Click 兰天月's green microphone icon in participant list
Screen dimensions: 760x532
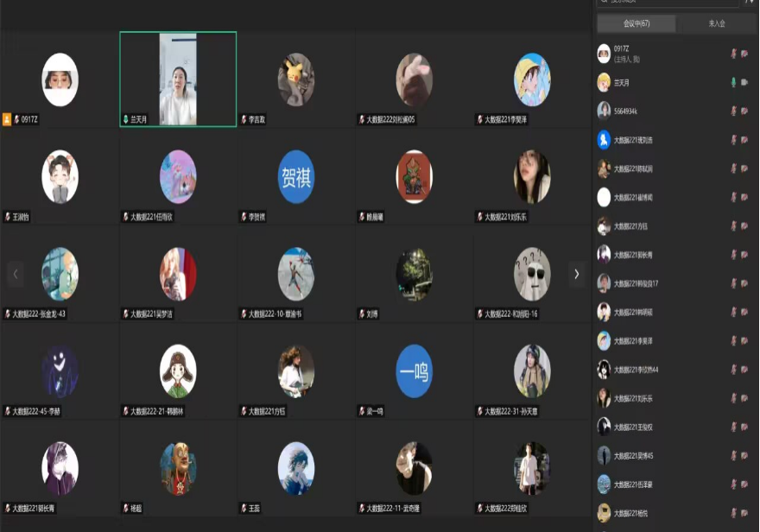(x=733, y=82)
